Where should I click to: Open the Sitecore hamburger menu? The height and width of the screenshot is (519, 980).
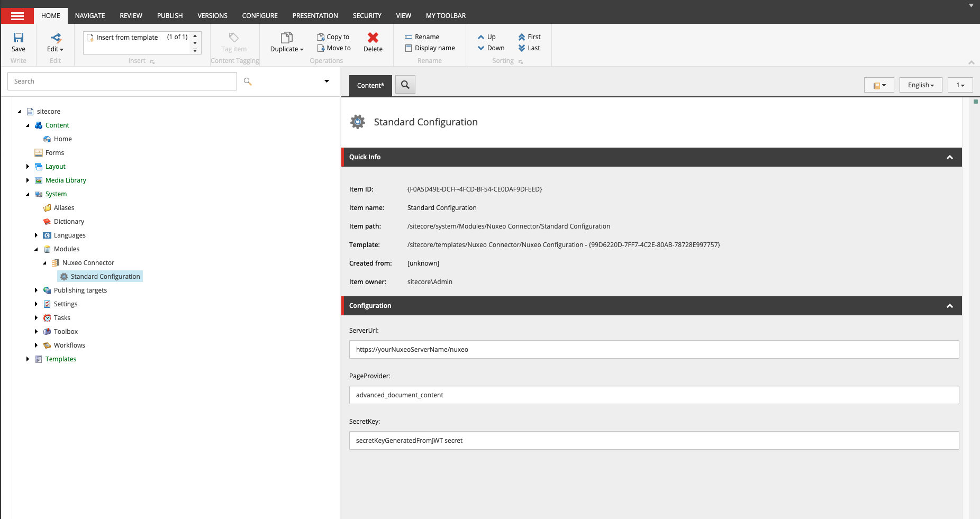(x=17, y=16)
